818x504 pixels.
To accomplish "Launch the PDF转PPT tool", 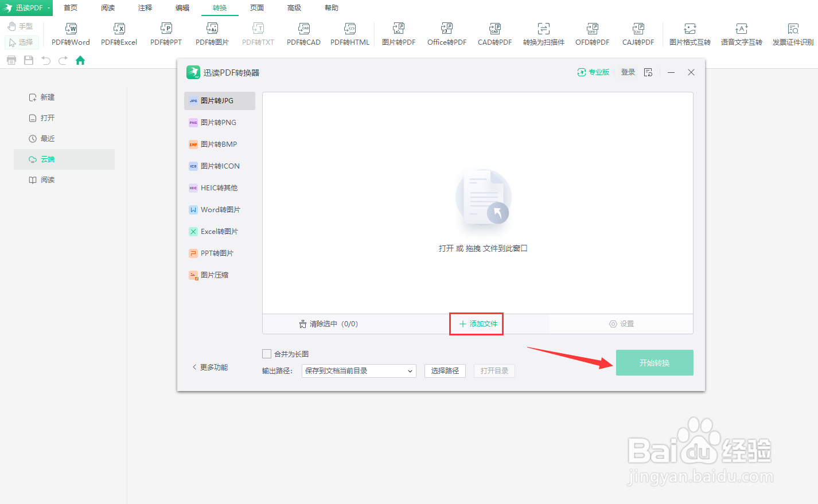I will [166, 34].
